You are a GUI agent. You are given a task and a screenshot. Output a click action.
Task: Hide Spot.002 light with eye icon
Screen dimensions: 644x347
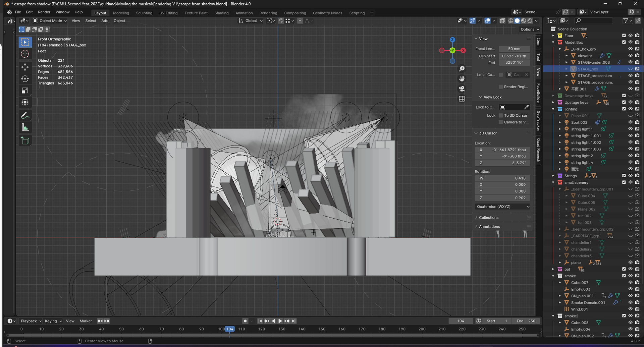tap(630, 122)
